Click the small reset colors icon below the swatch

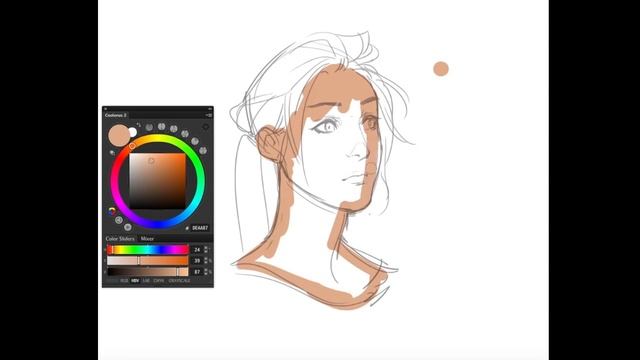tap(112, 153)
